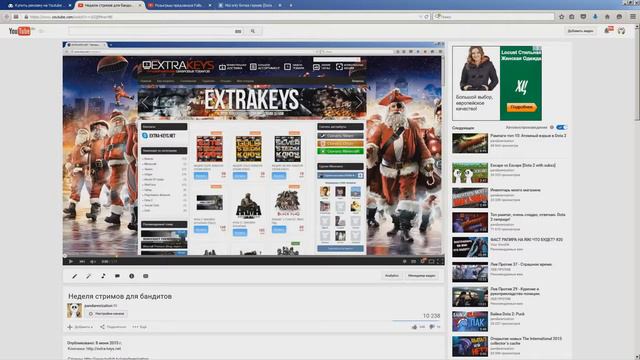640x360 pixels.
Task: Open the extra-keys.net link in description
Action: 103,349
